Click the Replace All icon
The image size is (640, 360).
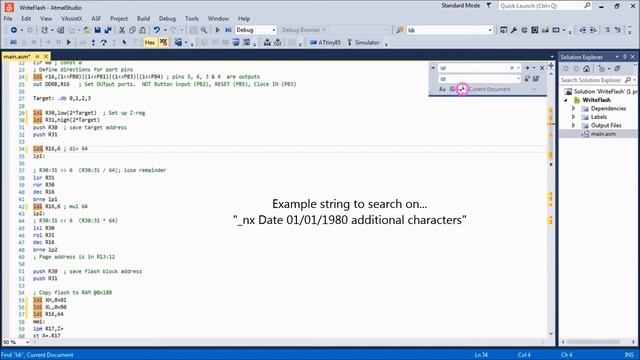coord(536,79)
